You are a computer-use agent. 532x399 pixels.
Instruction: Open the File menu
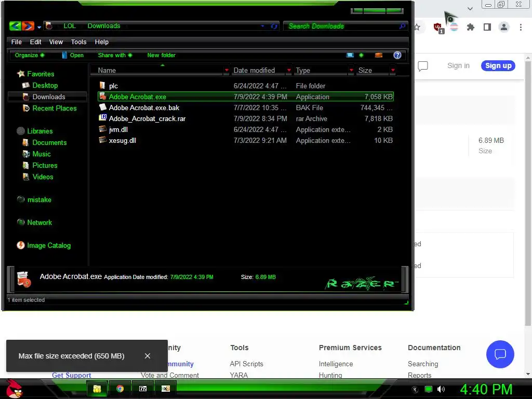pyautogui.click(x=16, y=42)
